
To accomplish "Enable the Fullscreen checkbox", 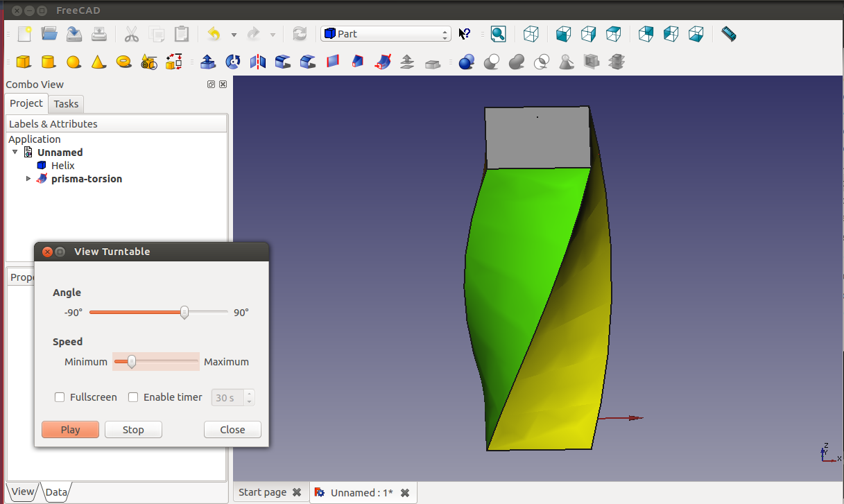I will tap(60, 397).
